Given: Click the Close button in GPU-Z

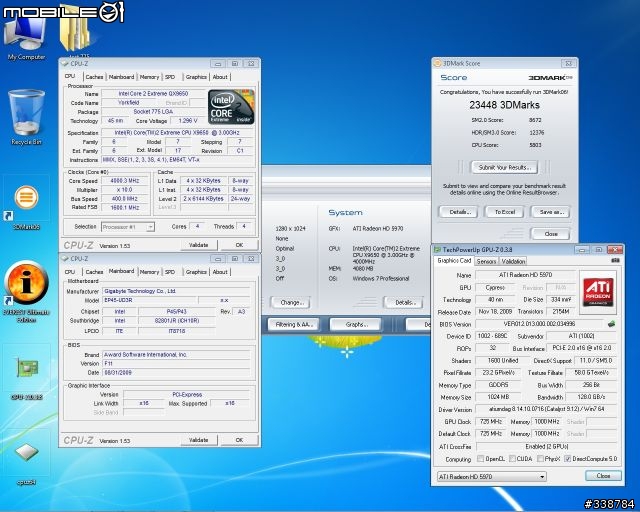Looking at the screenshot, I should coord(603,476).
